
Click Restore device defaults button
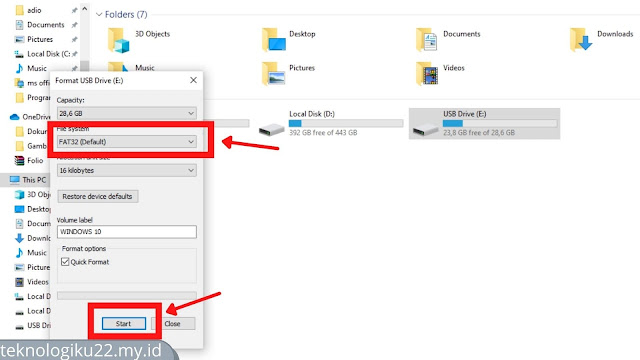pyautogui.click(x=98, y=196)
